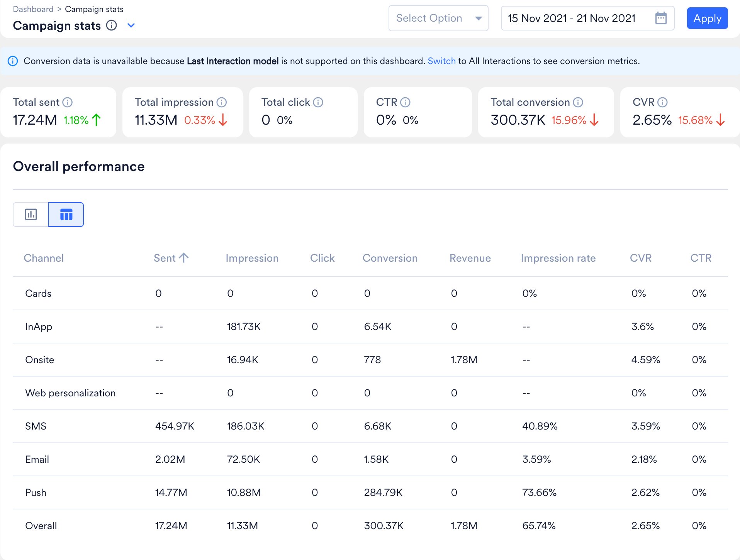Select the InApp channel row
Screen dimensions: 740x560
click(x=370, y=327)
